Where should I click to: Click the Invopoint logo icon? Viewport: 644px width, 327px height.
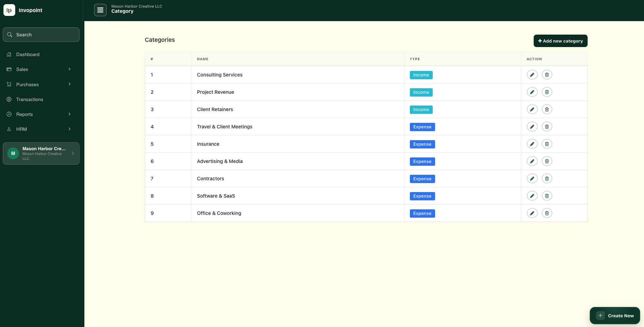[x=9, y=10]
